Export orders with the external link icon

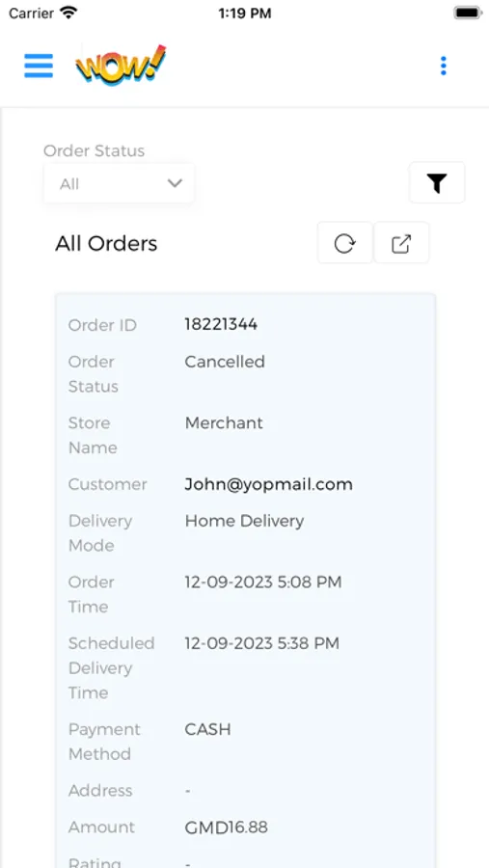[401, 243]
